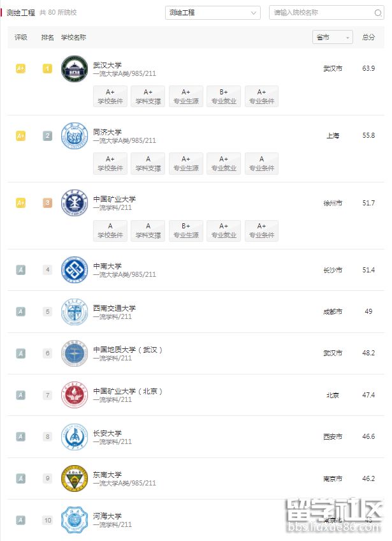Expand the 省市 filter dropdown

tap(333, 38)
